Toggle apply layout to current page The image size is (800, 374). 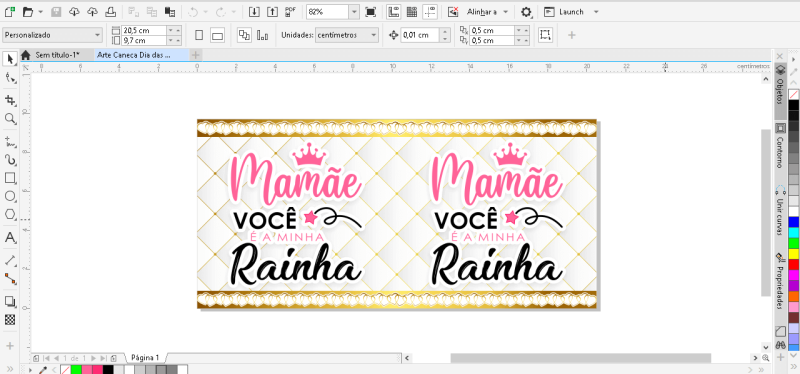(x=263, y=35)
